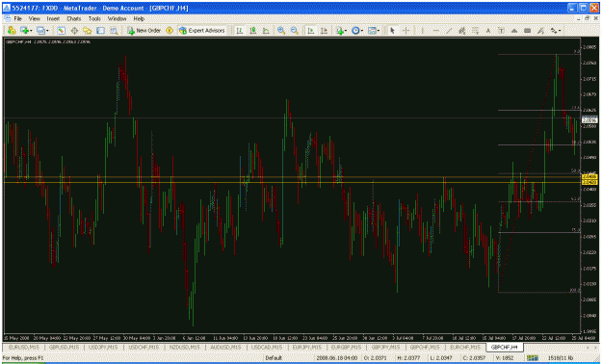602x364 pixels.
Task: Click the yellow MetaEditor diamond icon
Action: tap(170, 31)
